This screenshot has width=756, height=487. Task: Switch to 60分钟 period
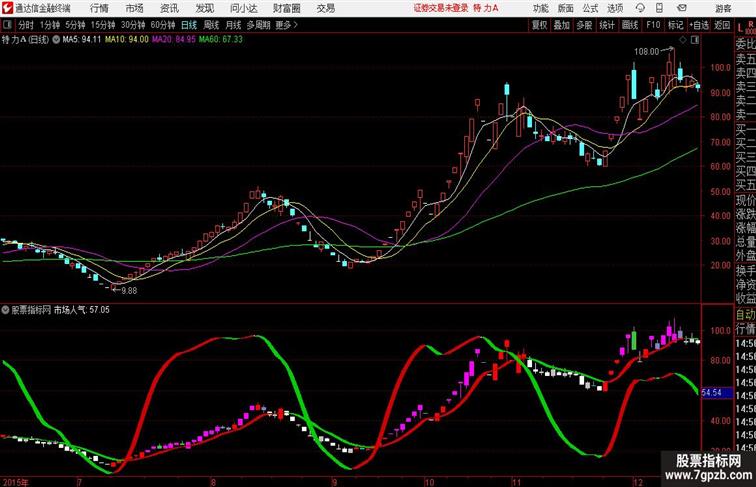pyautogui.click(x=163, y=25)
